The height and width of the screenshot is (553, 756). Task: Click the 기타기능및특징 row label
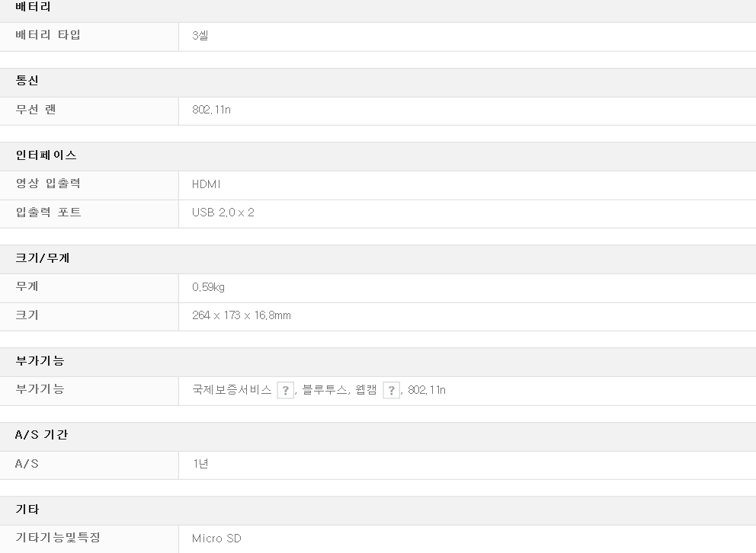coord(59,538)
